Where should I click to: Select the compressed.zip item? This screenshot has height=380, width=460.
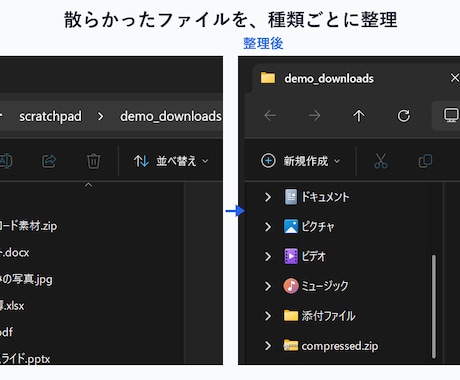340,346
